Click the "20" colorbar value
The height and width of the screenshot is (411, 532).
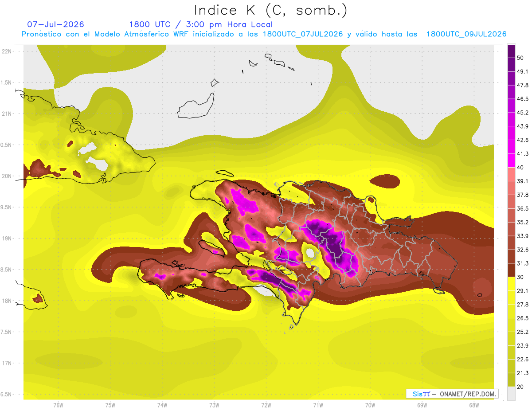[x=520, y=387]
